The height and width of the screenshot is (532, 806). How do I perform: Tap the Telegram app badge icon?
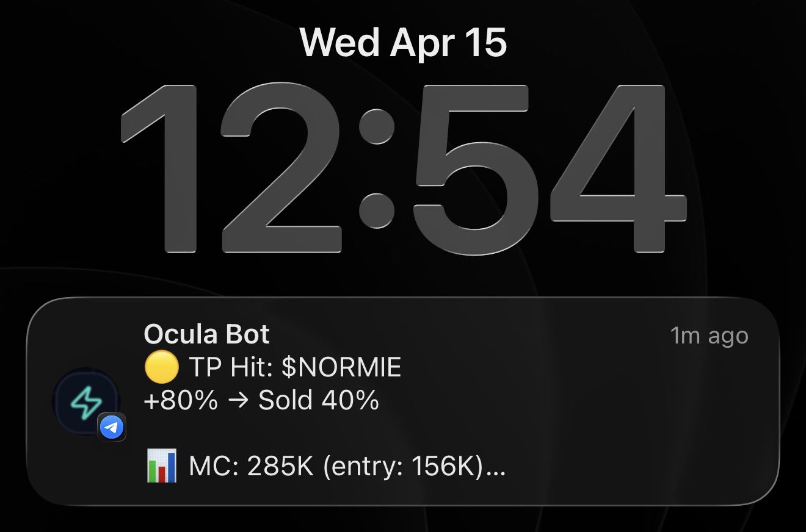point(111,428)
